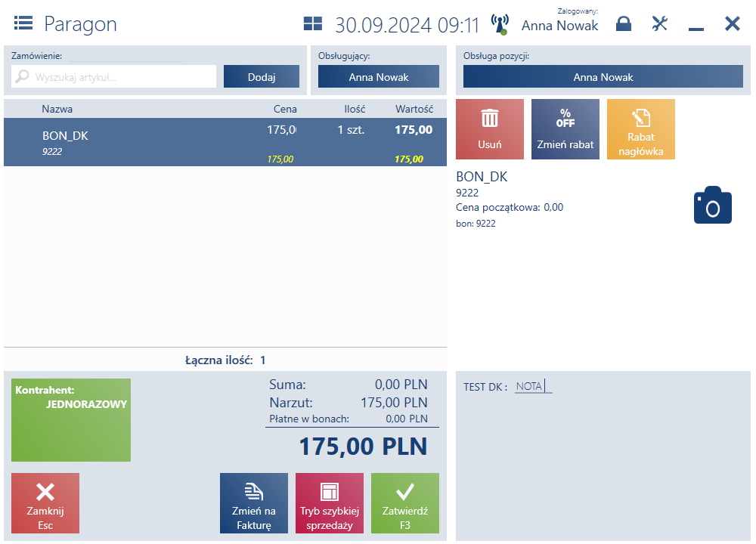This screenshot has height=544, width=756.
Task: Enable Tryb szybkiej sprzedaży mode
Action: coord(330,503)
